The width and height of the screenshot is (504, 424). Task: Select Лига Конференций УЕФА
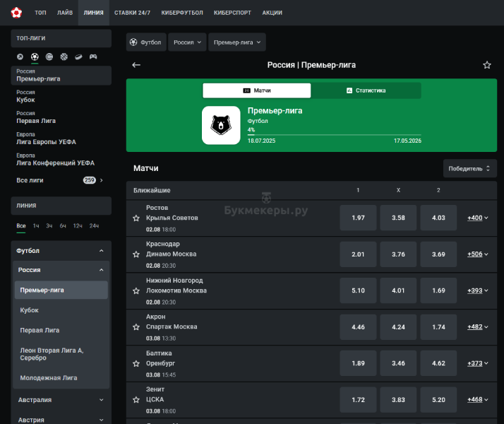[x=61, y=160]
